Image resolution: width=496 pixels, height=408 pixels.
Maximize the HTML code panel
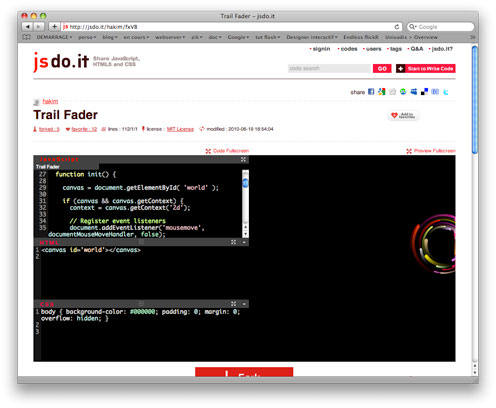(x=233, y=242)
